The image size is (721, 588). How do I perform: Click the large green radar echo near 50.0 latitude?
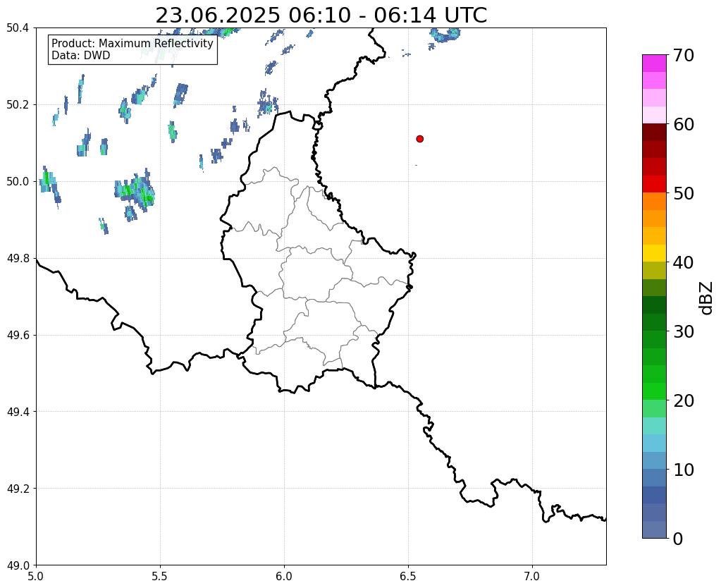[x=135, y=192]
